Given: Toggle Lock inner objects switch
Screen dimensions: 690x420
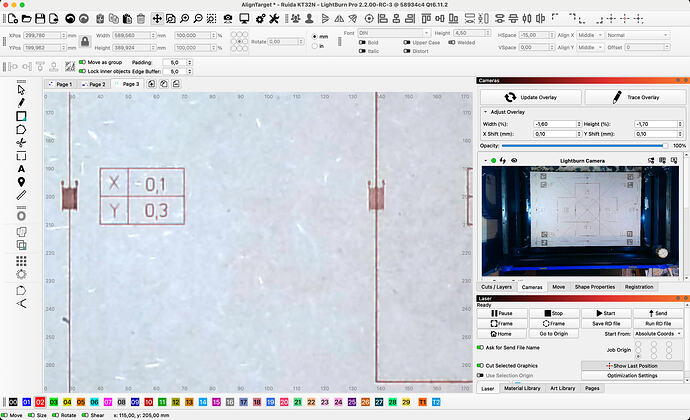Looking at the screenshot, I should pos(82,71).
